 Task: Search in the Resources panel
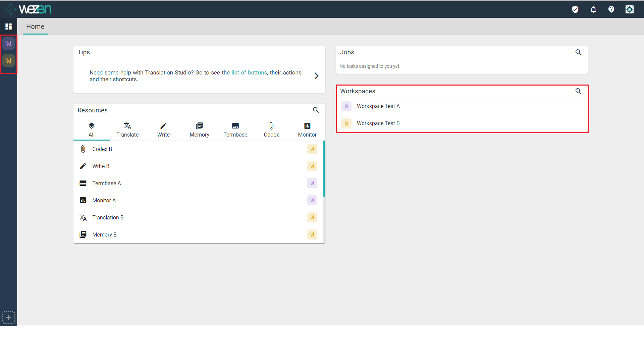click(316, 110)
